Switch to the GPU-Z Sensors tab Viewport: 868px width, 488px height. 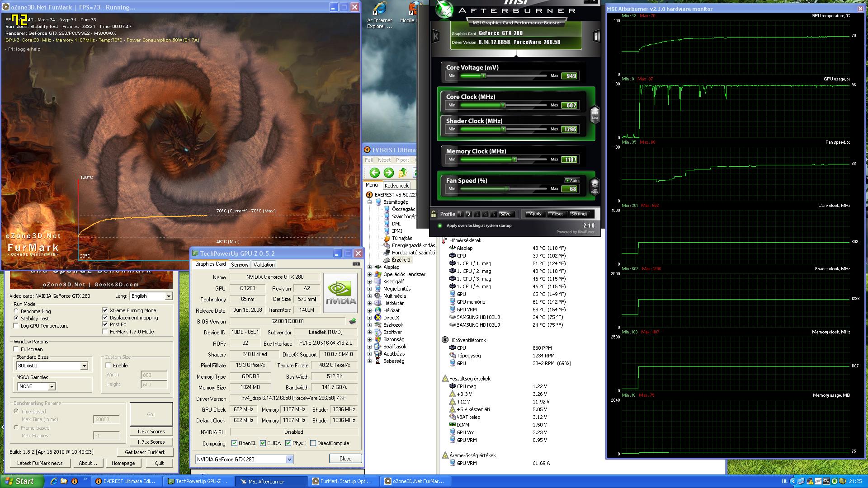coord(239,265)
